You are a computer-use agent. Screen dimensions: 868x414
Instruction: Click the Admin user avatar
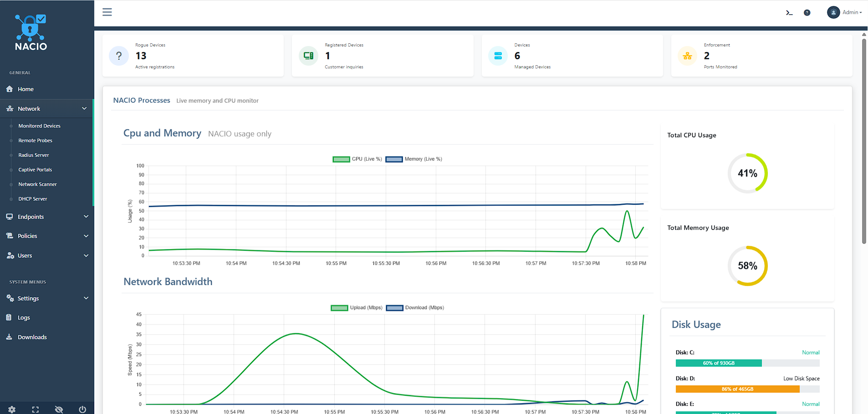833,12
